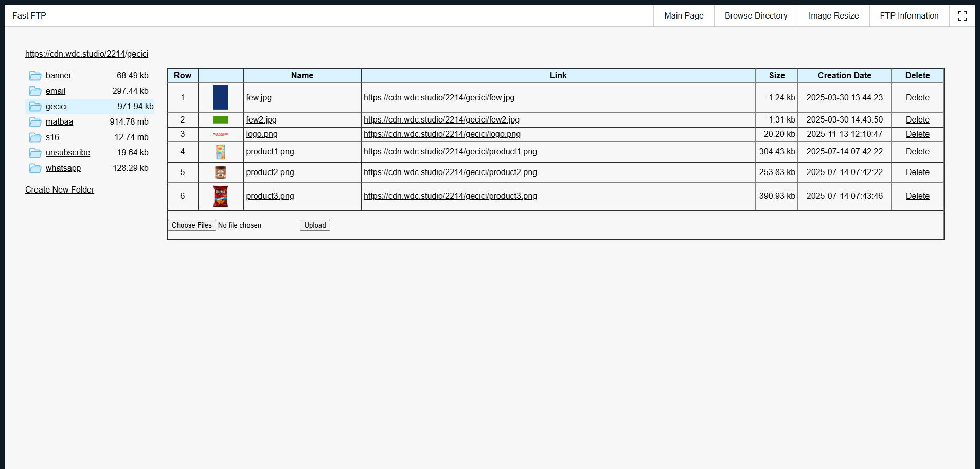Click the Fast FTP title
The width and height of the screenshot is (980, 469).
click(x=29, y=15)
